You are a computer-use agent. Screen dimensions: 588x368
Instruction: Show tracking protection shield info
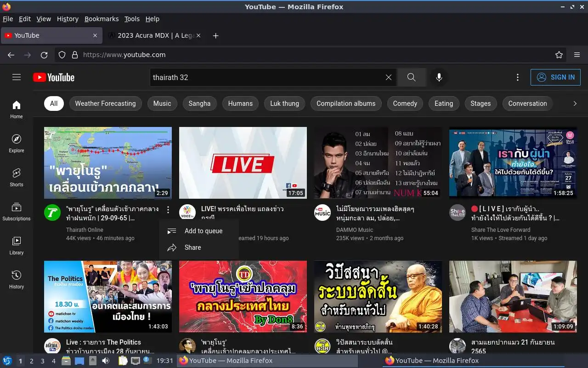(62, 55)
